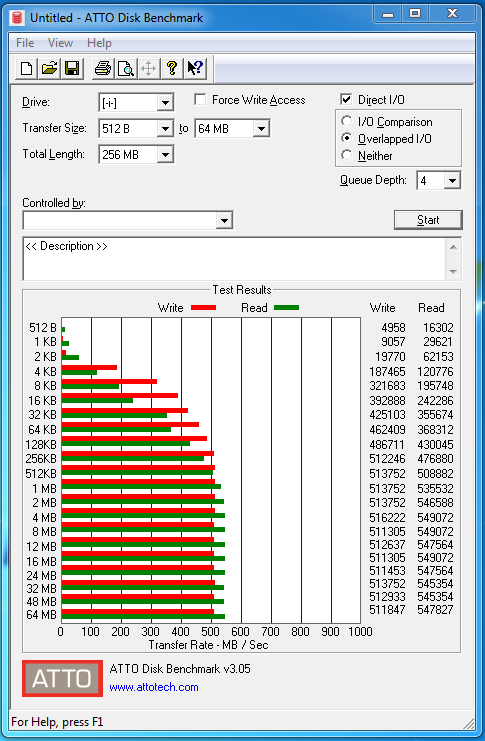Screen dimensions: 485x741
Task: Open the View menu
Action: tap(60, 43)
